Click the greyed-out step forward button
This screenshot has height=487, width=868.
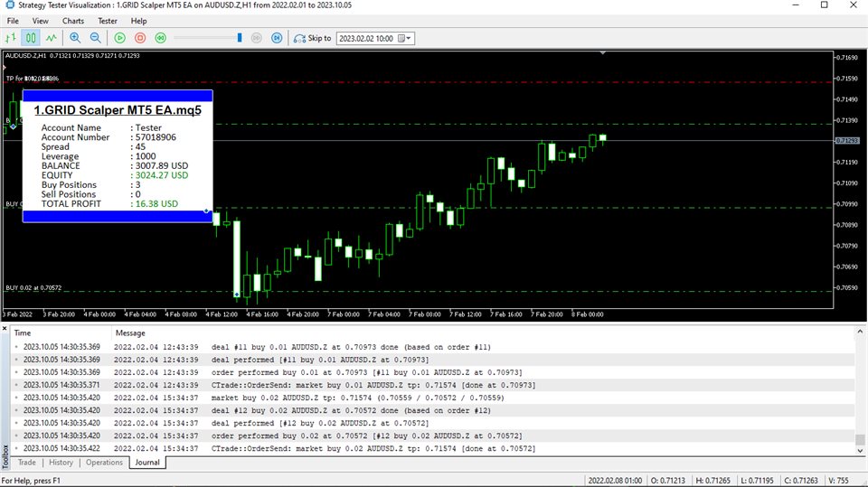click(256, 38)
